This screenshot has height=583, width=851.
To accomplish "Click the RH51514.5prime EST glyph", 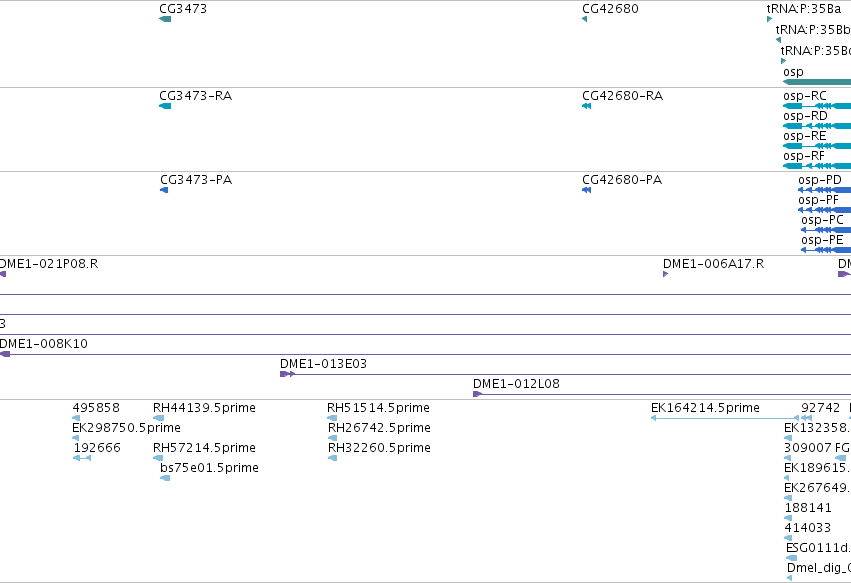I will click(332, 418).
